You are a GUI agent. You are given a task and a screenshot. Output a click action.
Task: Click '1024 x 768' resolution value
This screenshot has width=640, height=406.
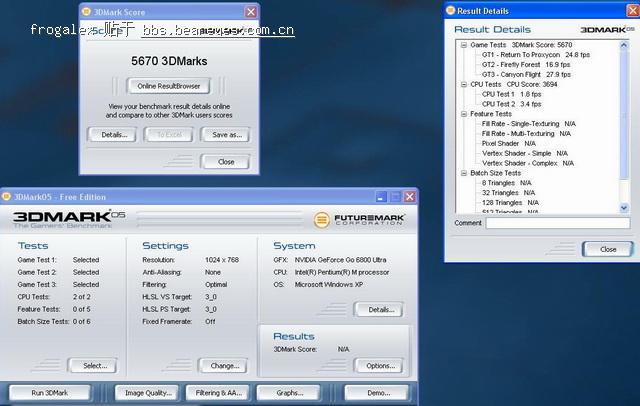[x=222, y=260]
